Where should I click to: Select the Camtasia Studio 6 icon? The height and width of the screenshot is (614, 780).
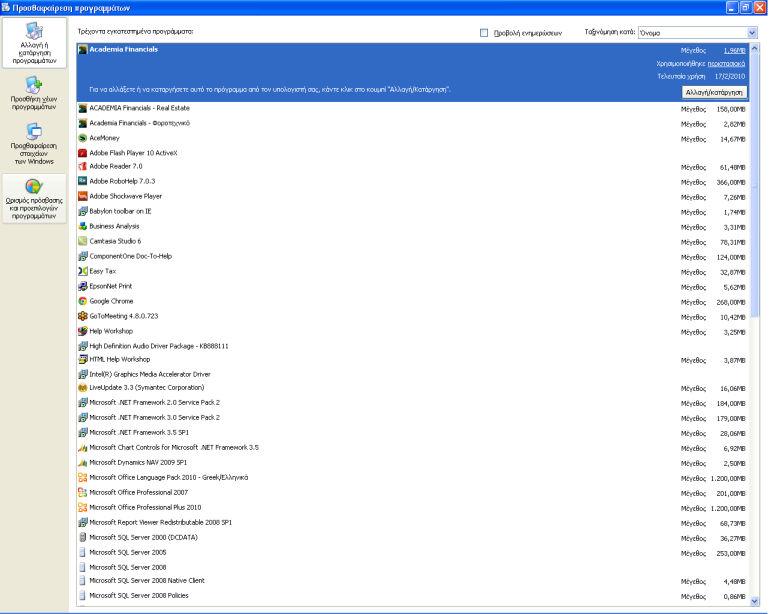[x=83, y=241]
